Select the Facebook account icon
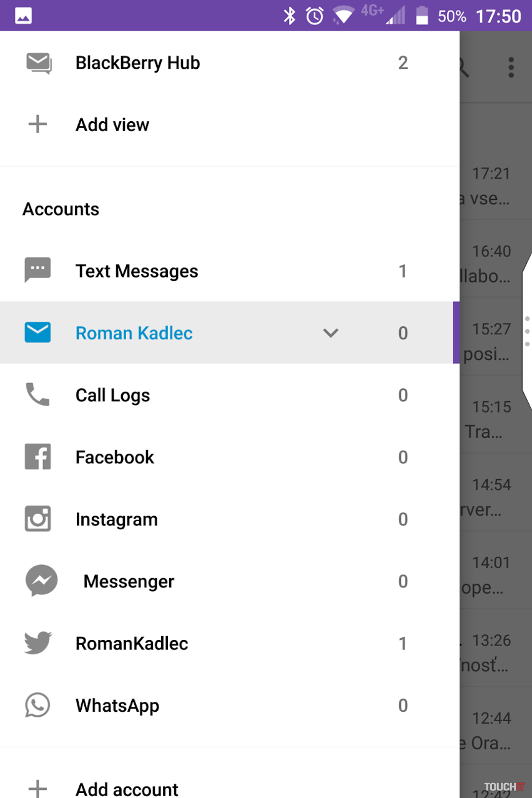This screenshot has height=798, width=532. point(37,457)
